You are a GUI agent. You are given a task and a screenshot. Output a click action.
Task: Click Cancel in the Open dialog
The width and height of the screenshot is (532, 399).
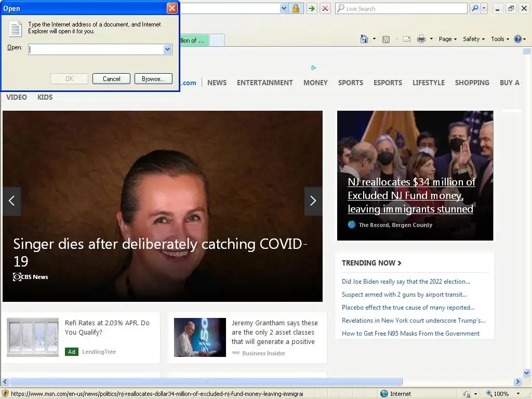(x=111, y=79)
